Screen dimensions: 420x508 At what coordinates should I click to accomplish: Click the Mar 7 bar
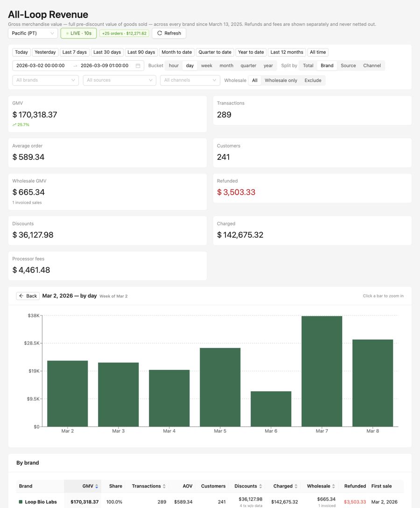pyautogui.click(x=322, y=371)
